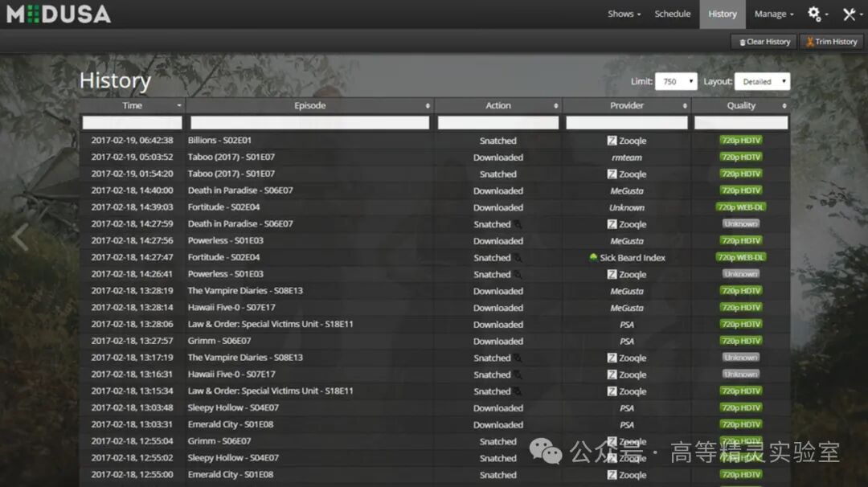The height and width of the screenshot is (487, 868).
Task: Open the Medusa logo home link
Action: (x=59, y=14)
